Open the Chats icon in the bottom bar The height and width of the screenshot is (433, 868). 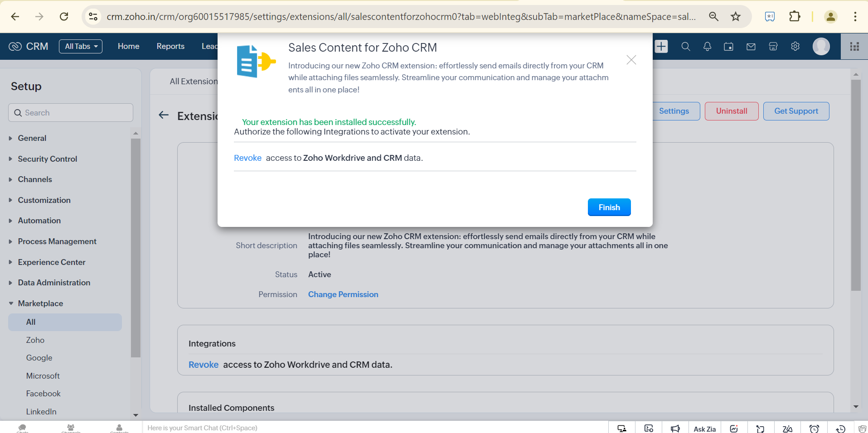pos(22,428)
